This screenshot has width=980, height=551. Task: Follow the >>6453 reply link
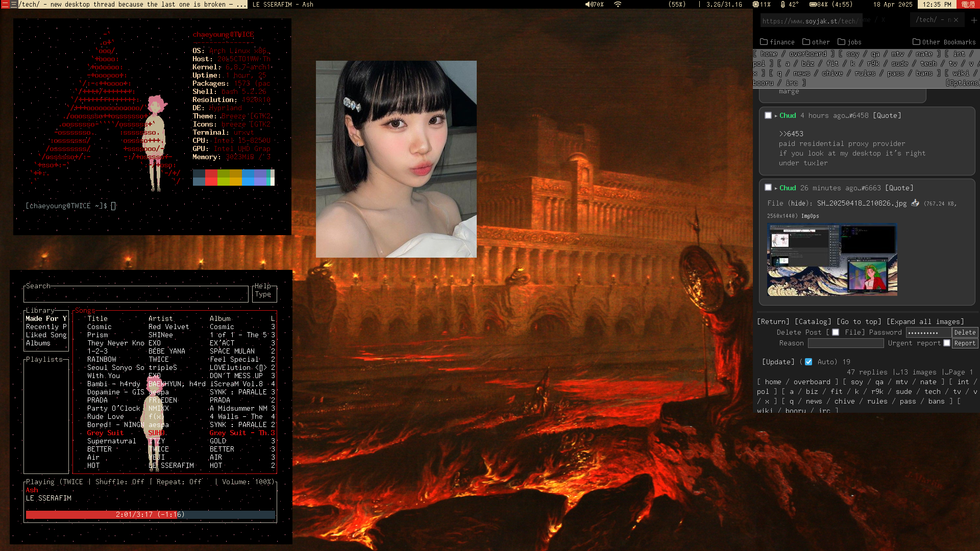(791, 134)
